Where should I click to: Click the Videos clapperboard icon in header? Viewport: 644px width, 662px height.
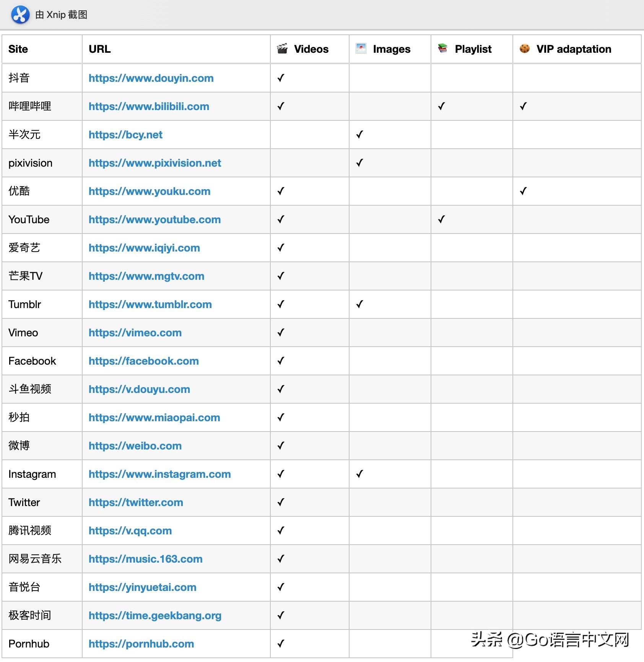coord(281,49)
